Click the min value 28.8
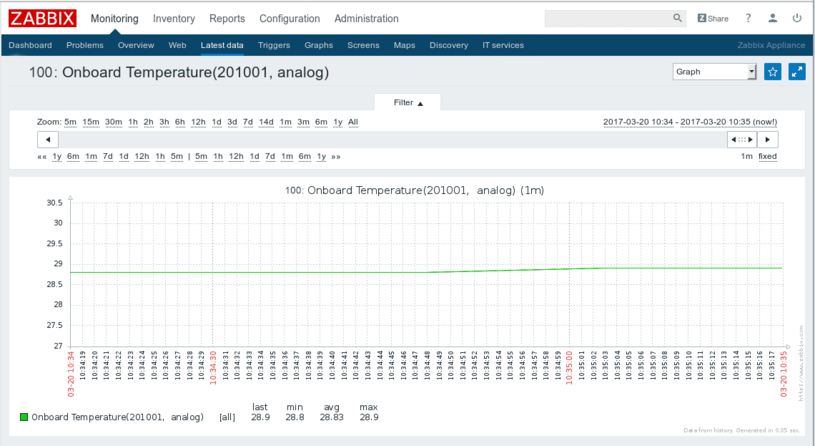815x446 pixels. point(295,417)
